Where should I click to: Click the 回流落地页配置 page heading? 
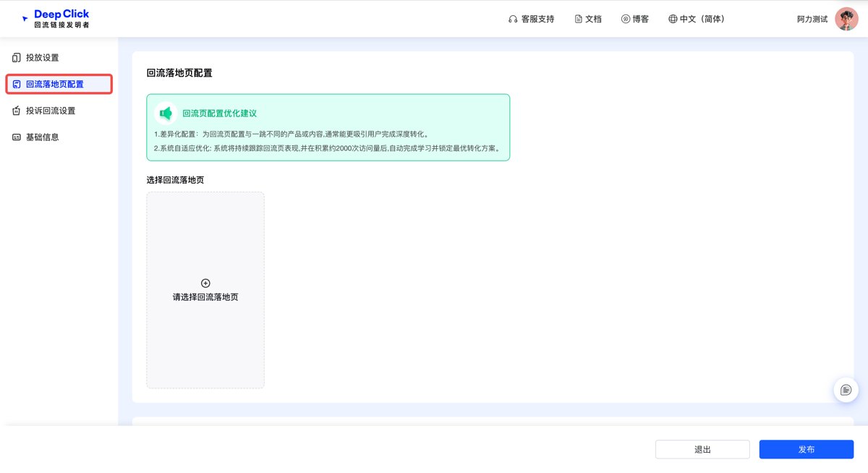coord(179,73)
